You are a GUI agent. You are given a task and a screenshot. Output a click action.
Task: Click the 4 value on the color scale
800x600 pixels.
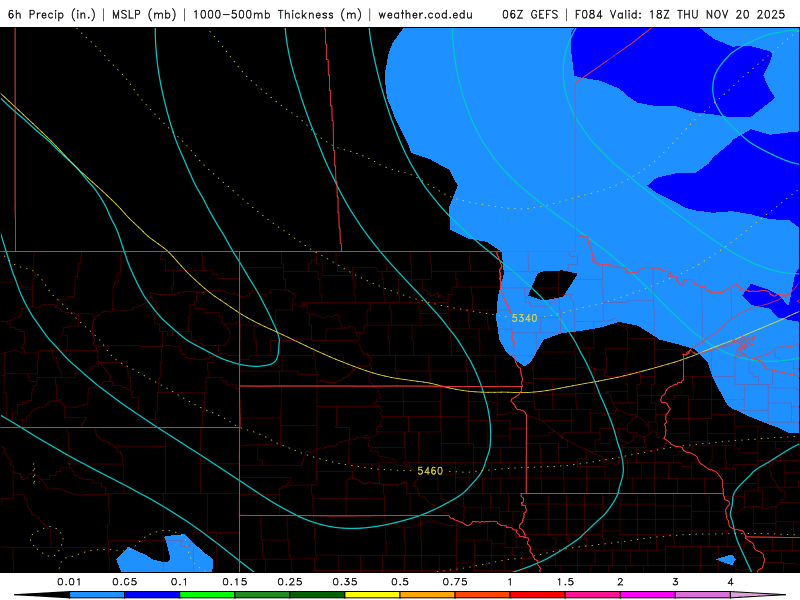point(731,582)
